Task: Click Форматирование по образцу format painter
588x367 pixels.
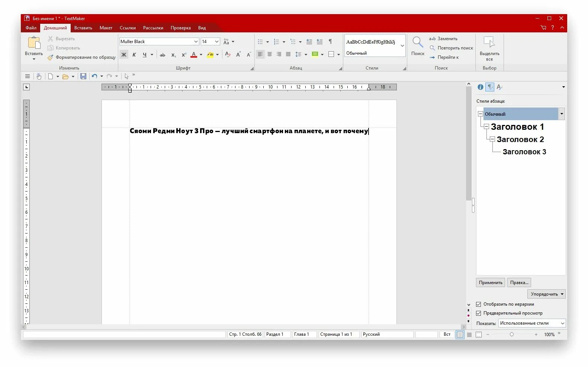Action: click(x=81, y=57)
